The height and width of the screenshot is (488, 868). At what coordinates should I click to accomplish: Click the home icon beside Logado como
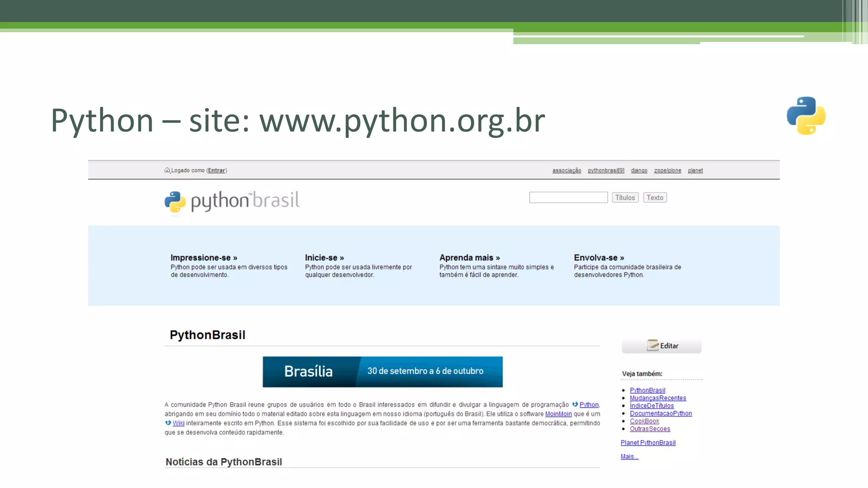click(x=167, y=170)
